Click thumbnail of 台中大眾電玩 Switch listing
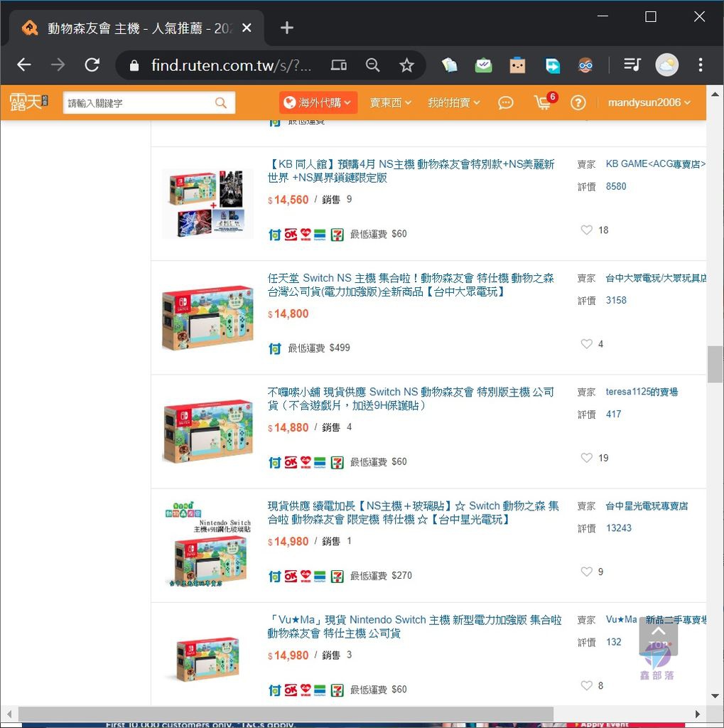The width and height of the screenshot is (724, 728). 207,318
